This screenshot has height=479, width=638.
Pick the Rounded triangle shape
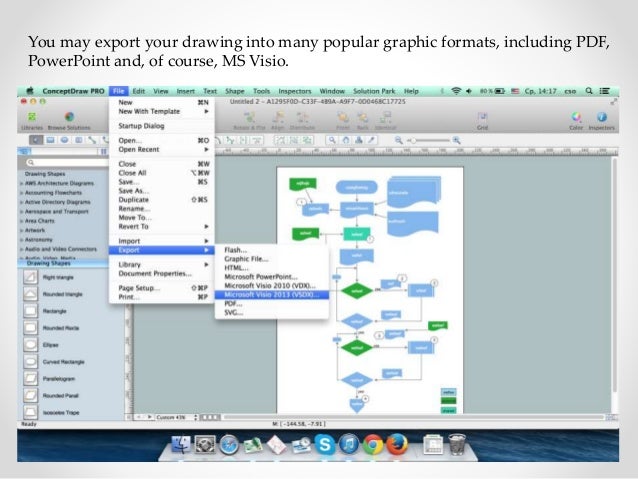30,294
